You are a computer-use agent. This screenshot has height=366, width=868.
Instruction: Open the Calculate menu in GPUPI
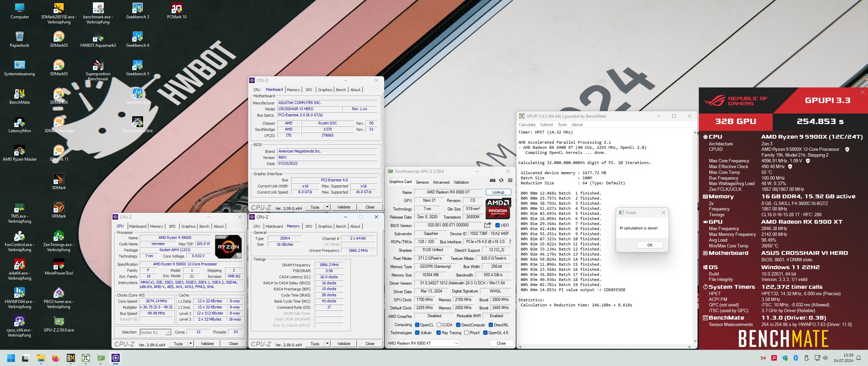pos(527,125)
